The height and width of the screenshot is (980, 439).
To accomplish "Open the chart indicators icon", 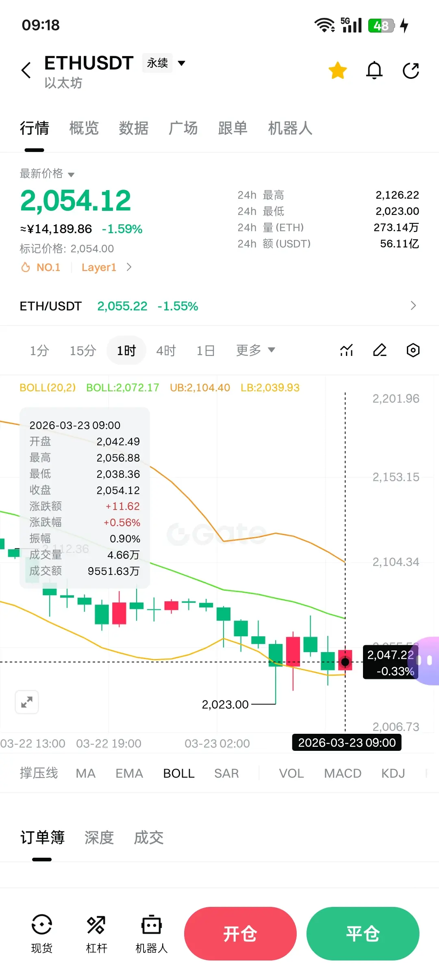I will 346,350.
